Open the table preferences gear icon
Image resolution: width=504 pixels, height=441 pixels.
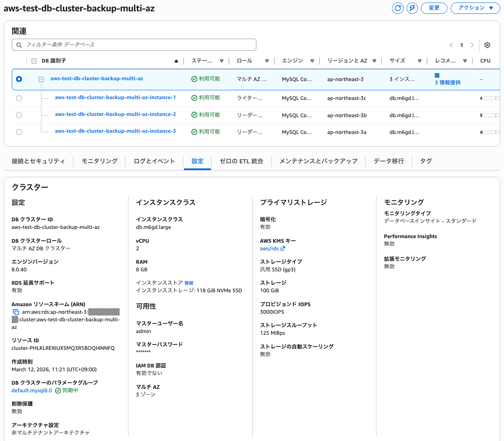(x=487, y=45)
